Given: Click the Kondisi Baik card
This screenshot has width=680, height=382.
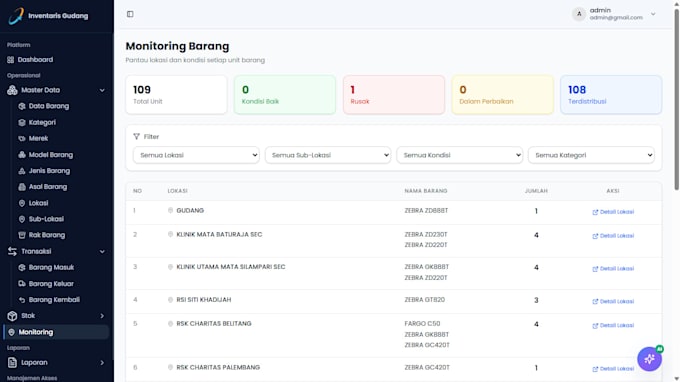Looking at the screenshot, I should (x=285, y=95).
